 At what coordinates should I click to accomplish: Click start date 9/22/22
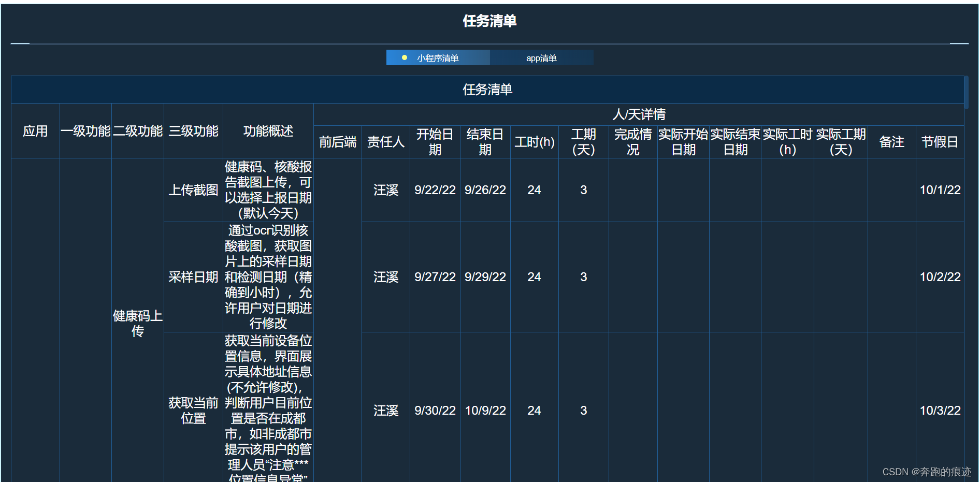click(435, 190)
